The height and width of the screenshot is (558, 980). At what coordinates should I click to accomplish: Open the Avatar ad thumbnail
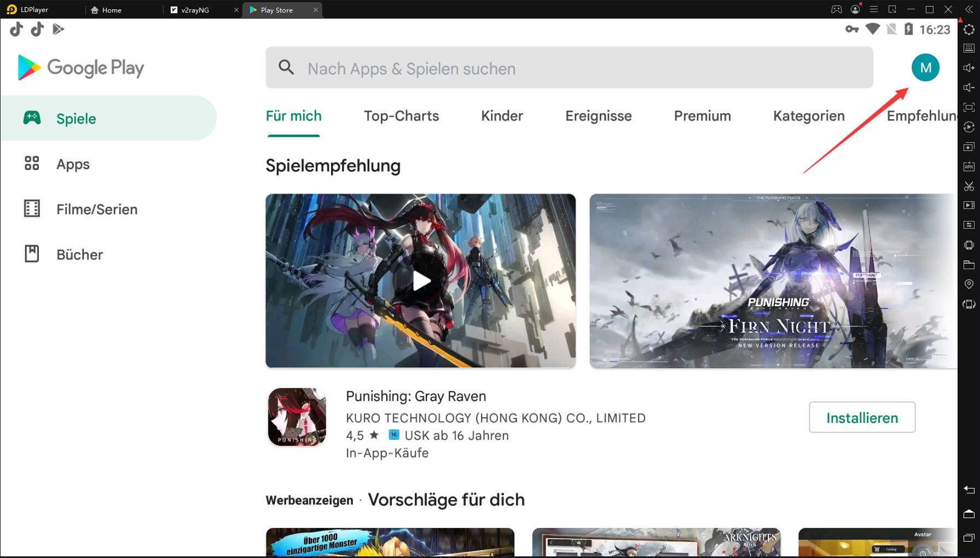(x=878, y=543)
